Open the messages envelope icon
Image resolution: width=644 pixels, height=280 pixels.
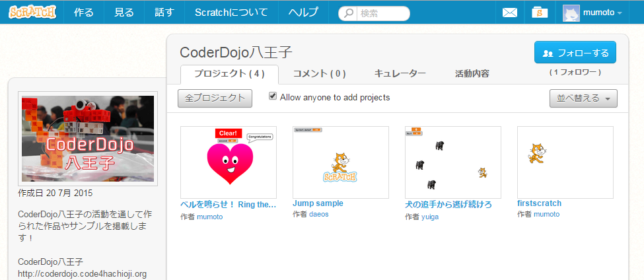click(x=510, y=13)
